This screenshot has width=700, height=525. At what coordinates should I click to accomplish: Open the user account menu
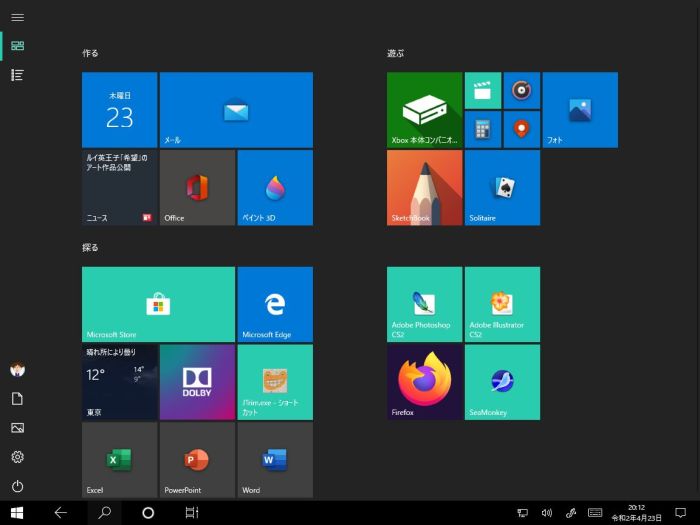(x=17, y=370)
